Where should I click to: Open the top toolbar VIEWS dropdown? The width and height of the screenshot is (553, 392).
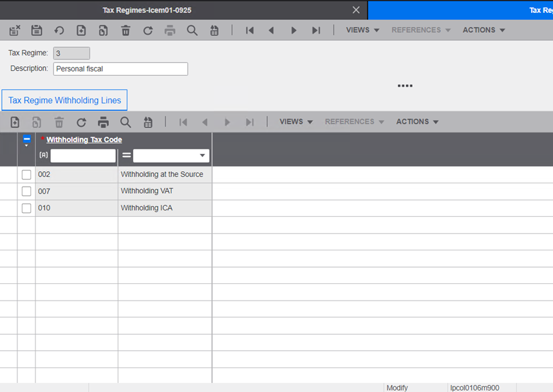pos(362,30)
